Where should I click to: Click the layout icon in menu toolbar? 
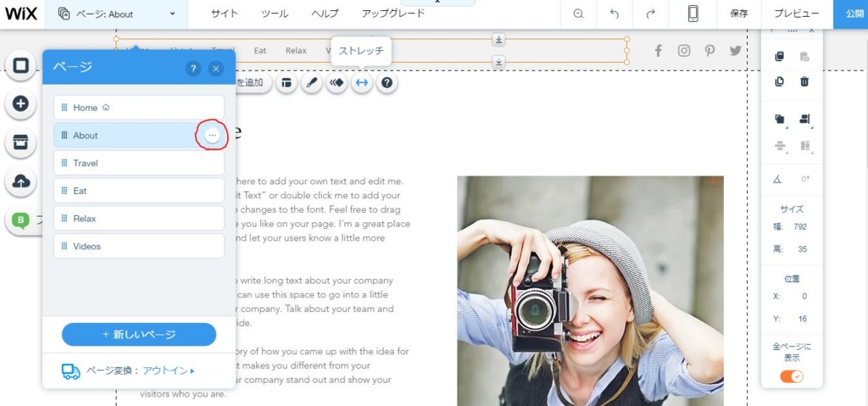(x=287, y=82)
